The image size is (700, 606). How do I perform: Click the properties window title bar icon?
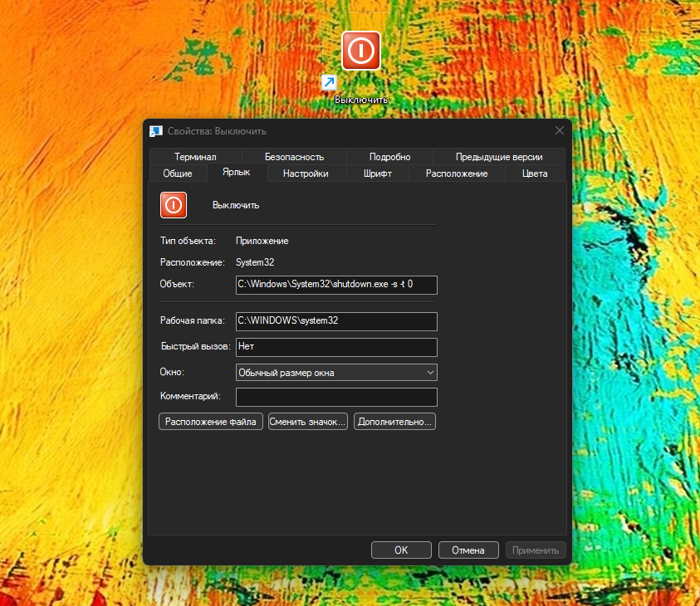coord(155,131)
